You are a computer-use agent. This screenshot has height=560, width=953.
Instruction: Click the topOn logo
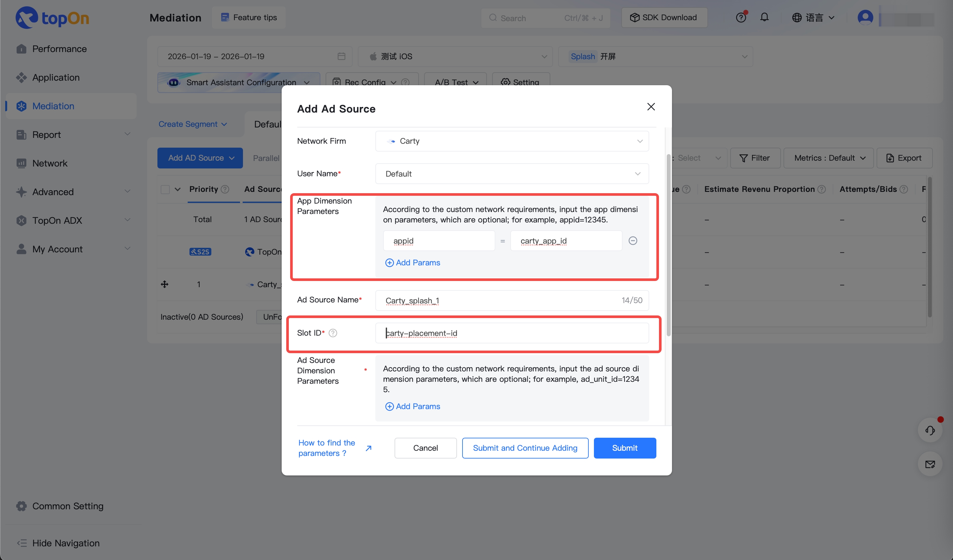coord(52,17)
